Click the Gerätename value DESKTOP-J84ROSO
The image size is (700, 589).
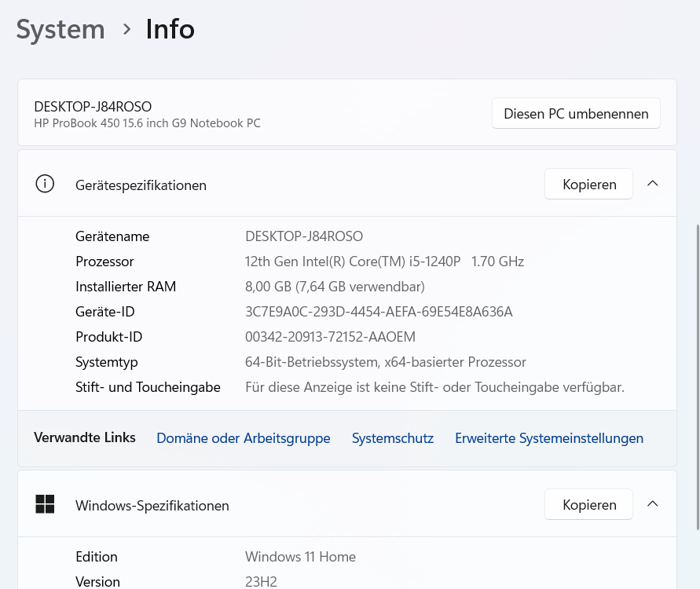tap(304, 236)
